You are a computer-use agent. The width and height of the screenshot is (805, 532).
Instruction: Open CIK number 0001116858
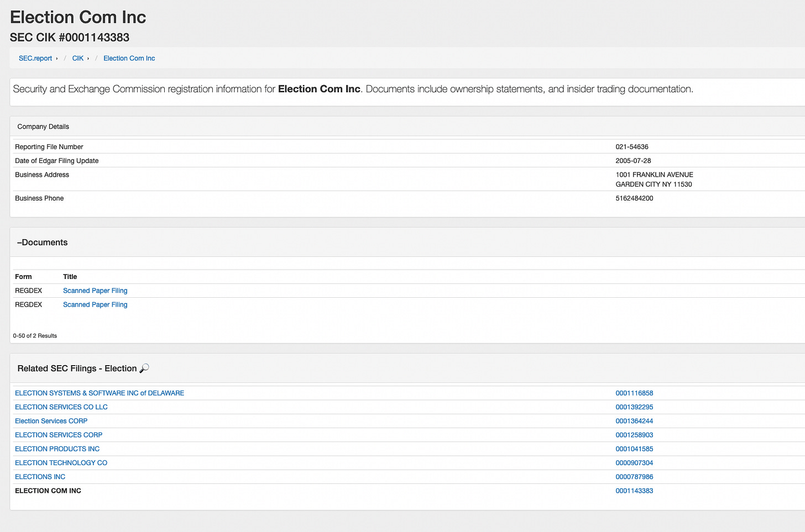(x=634, y=393)
